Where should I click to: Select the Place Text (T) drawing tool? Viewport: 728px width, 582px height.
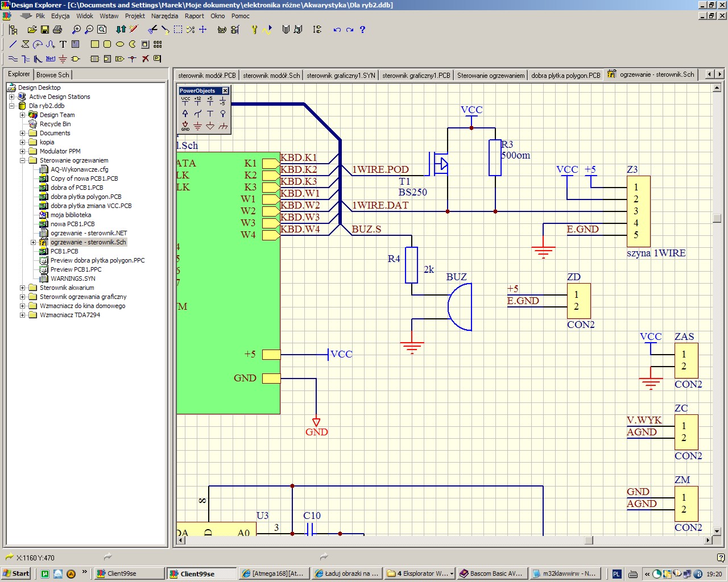63,44
